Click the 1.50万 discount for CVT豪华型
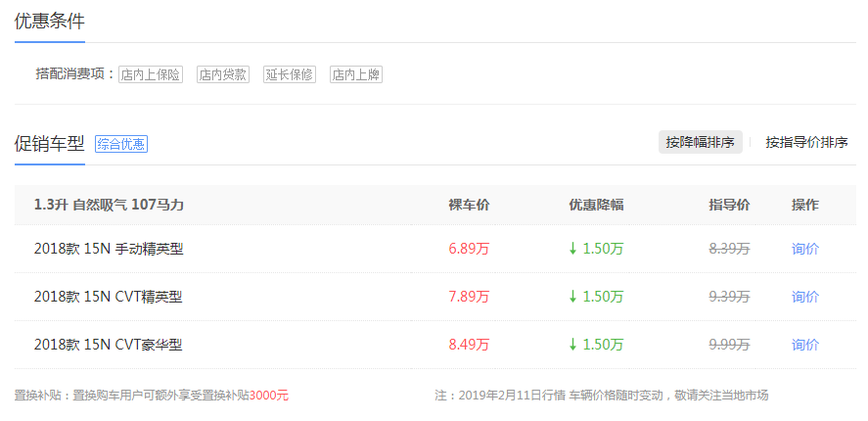The height and width of the screenshot is (421, 868). (596, 345)
